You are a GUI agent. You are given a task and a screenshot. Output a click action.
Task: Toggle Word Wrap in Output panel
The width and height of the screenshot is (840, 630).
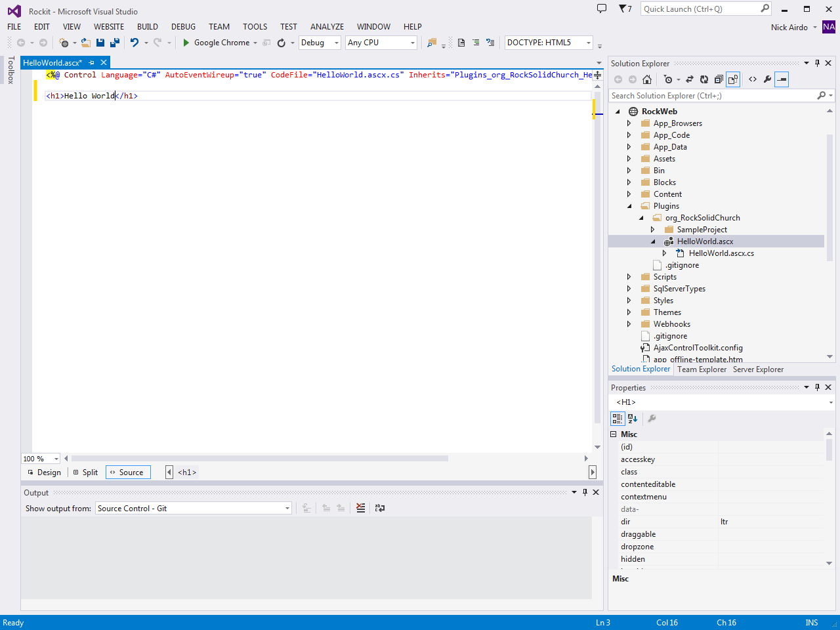pos(380,508)
